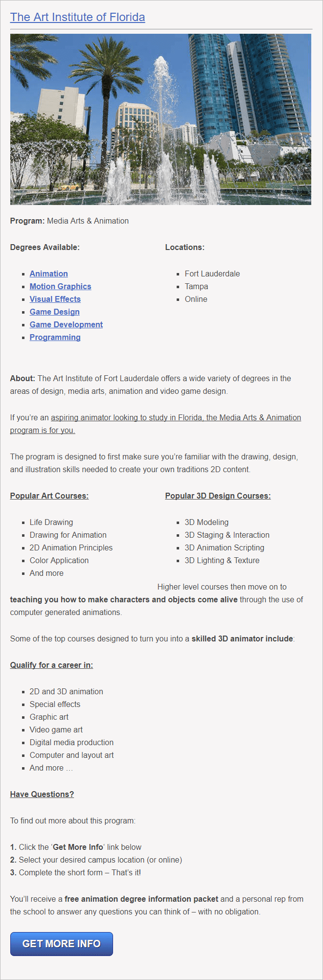Image resolution: width=323 pixels, height=980 pixels.
Task: Click the Fort Lauderdale location entry
Action: point(212,273)
